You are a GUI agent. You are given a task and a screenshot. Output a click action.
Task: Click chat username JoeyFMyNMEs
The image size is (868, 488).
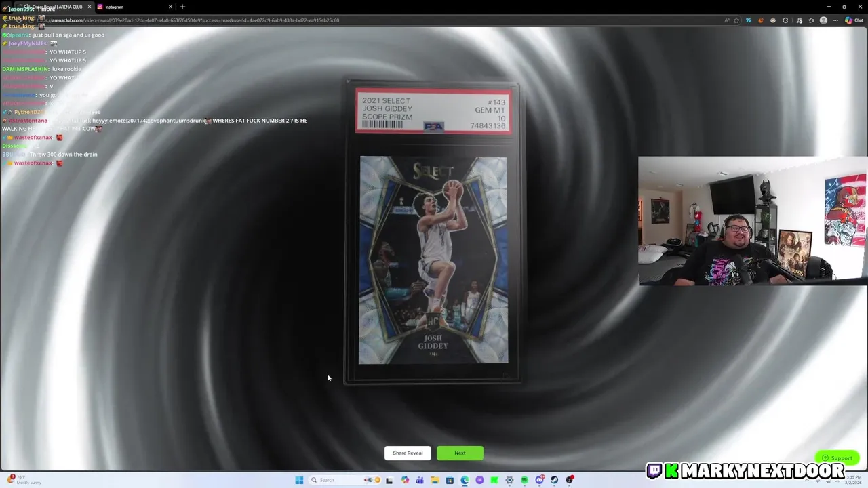28,43
